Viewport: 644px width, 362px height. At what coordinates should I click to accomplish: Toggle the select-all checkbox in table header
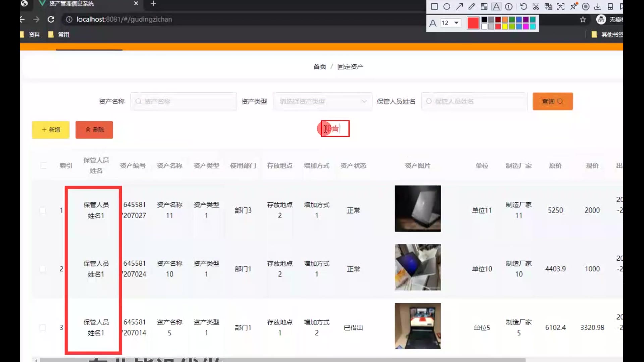point(44,166)
